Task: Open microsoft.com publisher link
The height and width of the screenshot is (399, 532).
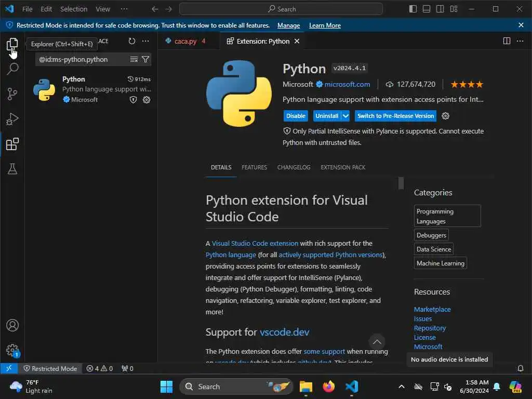Action: (x=347, y=84)
